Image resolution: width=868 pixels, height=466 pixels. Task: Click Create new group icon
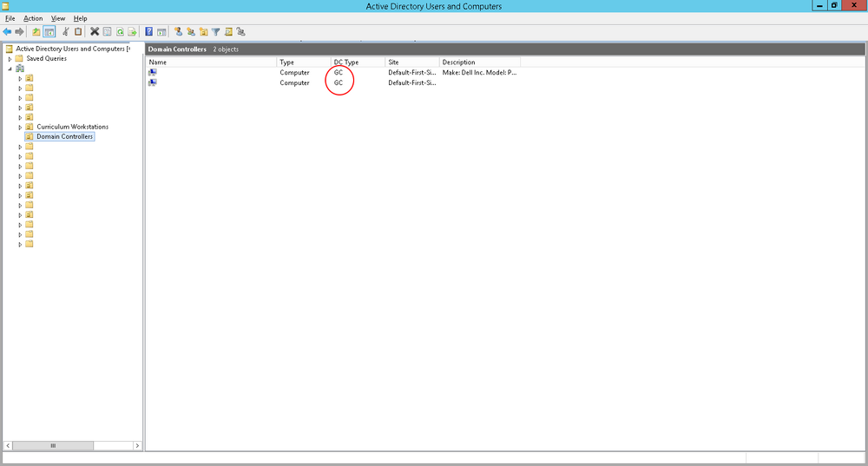tap(191, 32)
